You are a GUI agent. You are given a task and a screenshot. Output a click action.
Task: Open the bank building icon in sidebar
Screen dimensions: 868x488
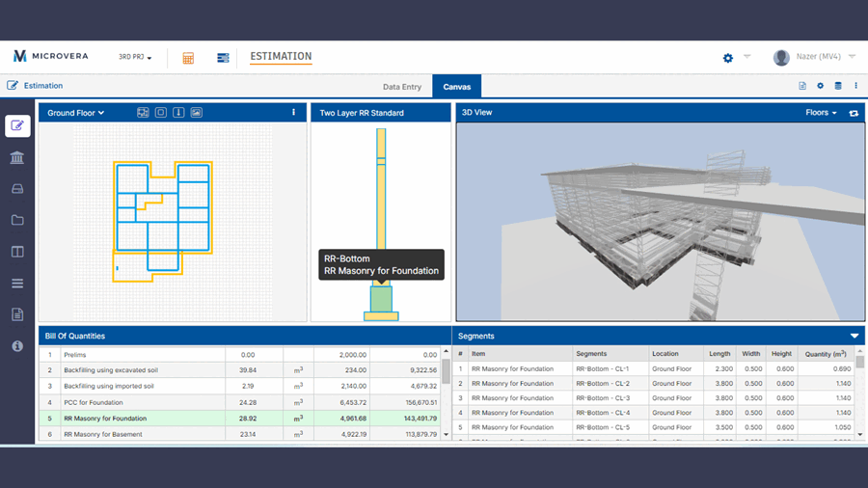point(17,157)
